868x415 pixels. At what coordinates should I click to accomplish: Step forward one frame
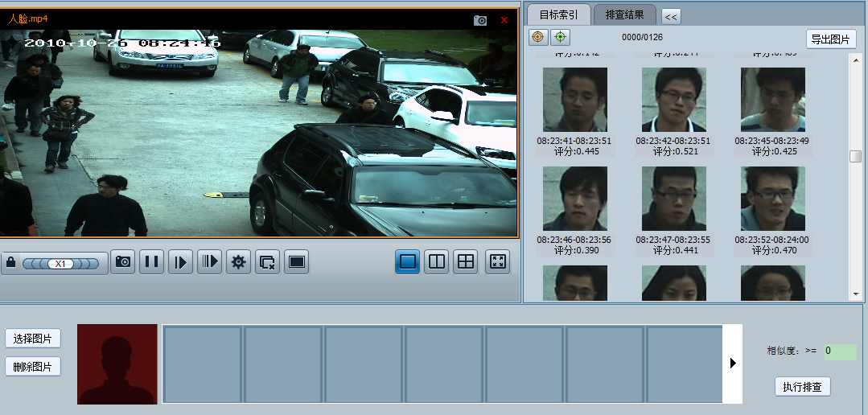point(180,262)
